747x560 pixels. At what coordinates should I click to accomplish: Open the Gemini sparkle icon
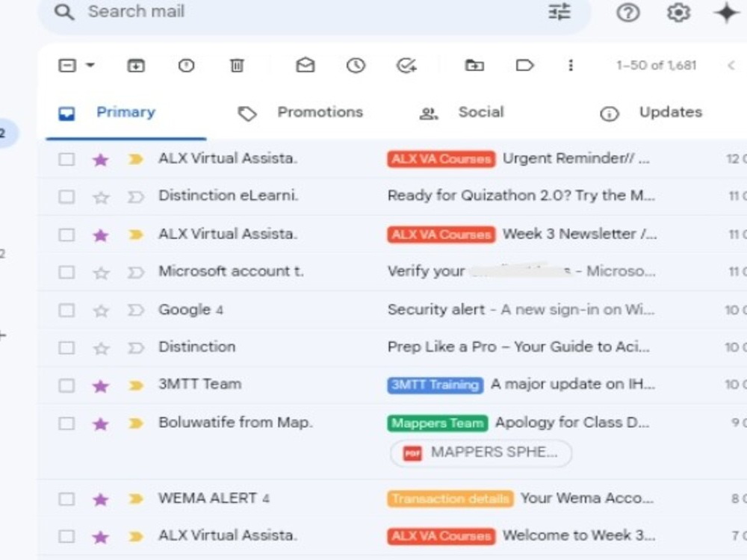pyautogui.click(x=726, y=13)
